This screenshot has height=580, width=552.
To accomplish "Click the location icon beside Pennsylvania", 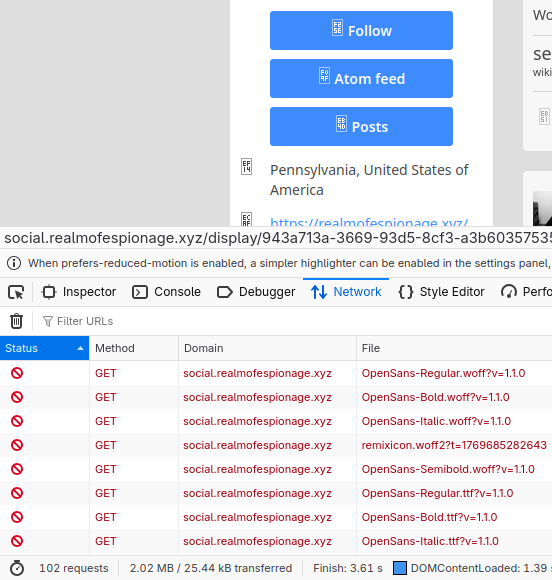I will click(246, 166).
